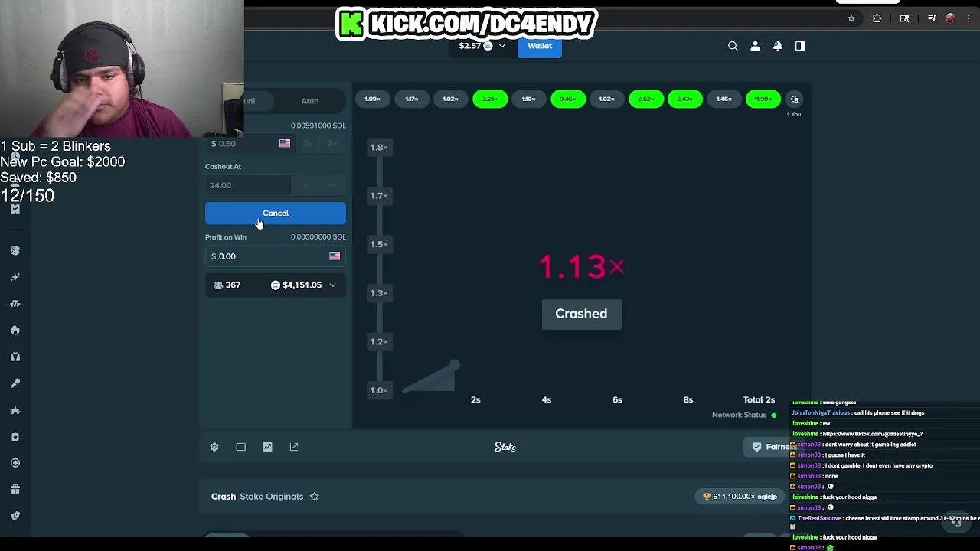The image size is (980, 551).
Task: Open the 2.21× round result pill
Action: 490,99
